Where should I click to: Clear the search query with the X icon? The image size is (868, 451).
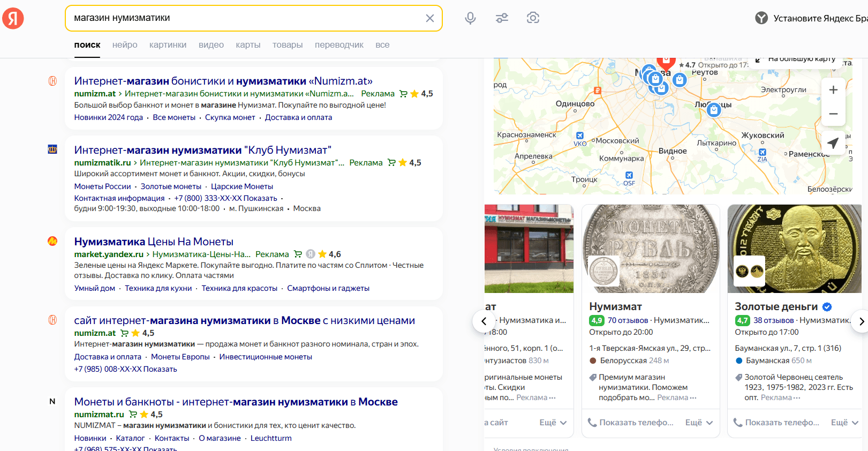coord(430,18)
